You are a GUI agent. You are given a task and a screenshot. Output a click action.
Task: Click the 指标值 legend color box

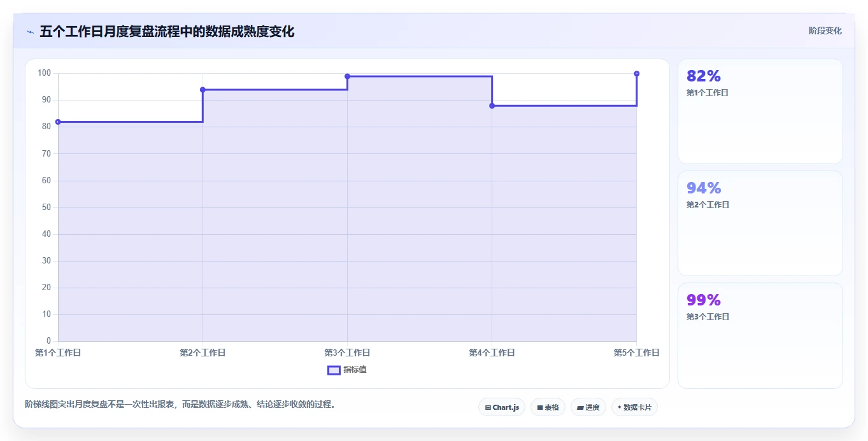tap(334, 370)
